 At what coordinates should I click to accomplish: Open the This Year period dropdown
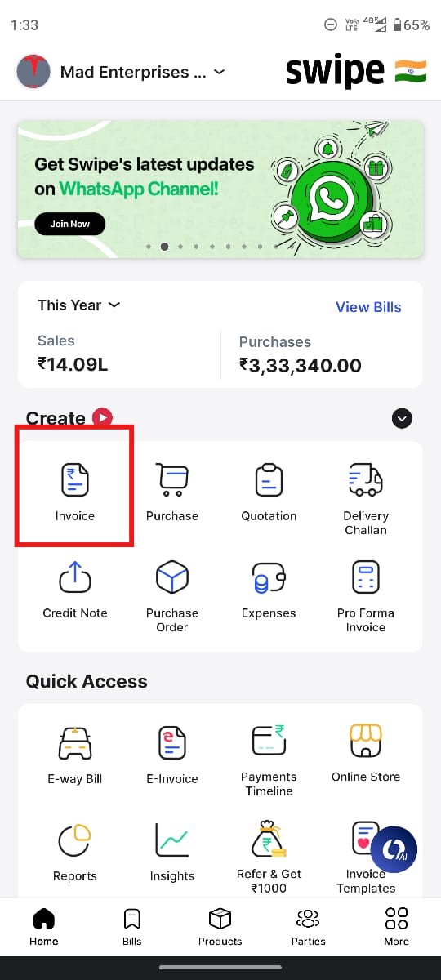[x=78, y=305]
